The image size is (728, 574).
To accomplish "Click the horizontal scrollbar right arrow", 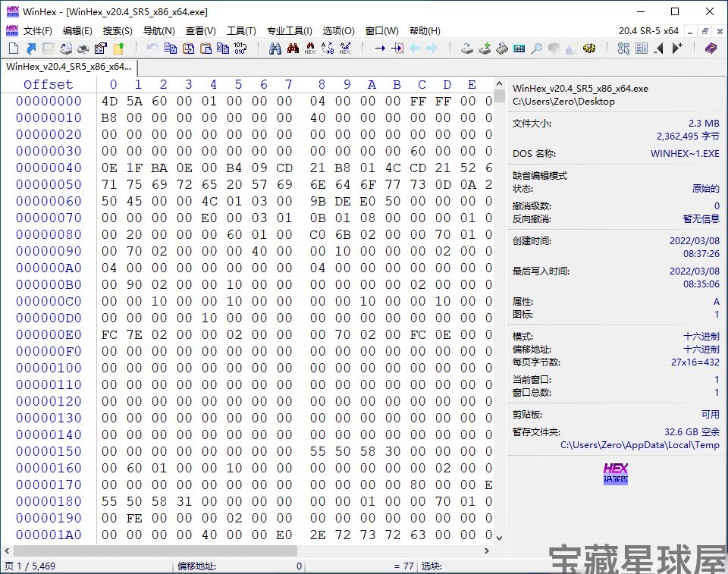I will pos(487,550).
